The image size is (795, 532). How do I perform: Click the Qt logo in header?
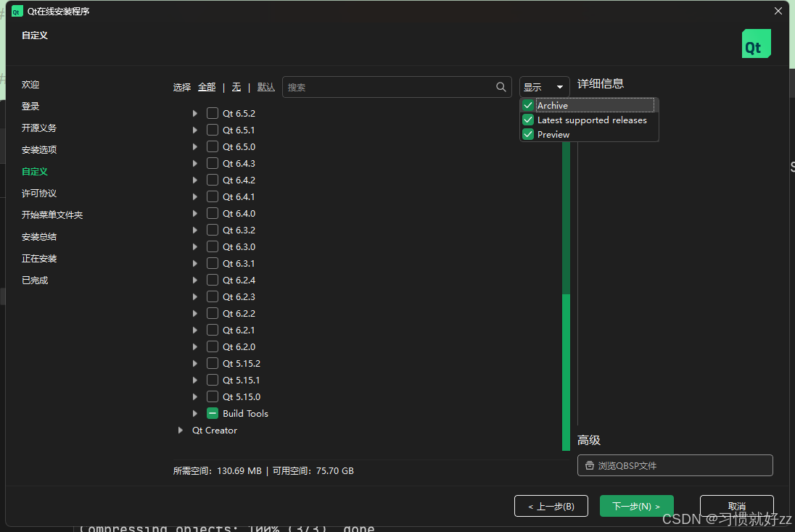[x=756, y=44]
